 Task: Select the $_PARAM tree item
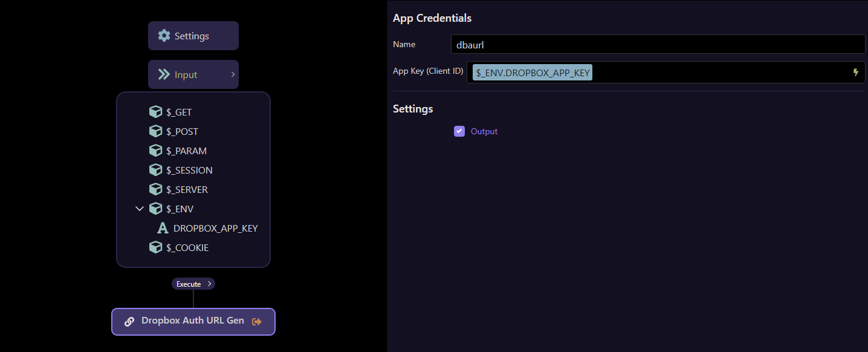click(x=186, y=151)
